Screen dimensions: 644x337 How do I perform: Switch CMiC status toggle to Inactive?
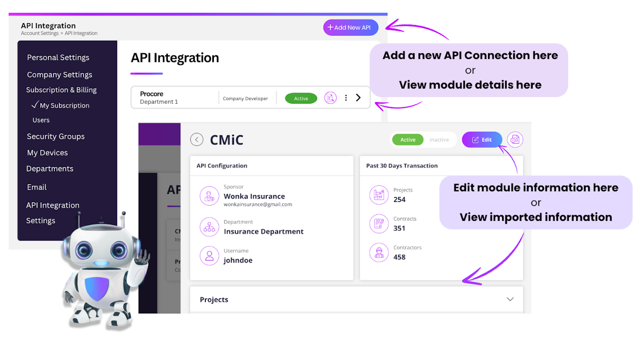click(x=439, y=140)
